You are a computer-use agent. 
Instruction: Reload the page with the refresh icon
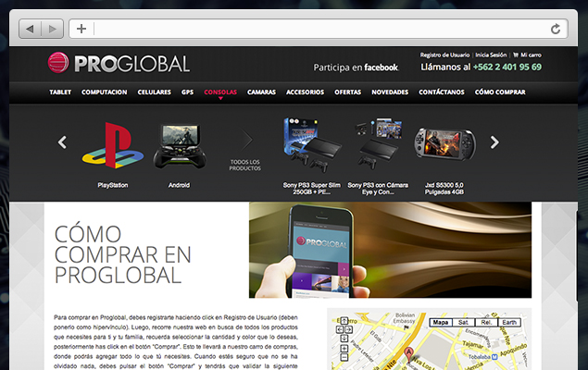pos(556,29)
